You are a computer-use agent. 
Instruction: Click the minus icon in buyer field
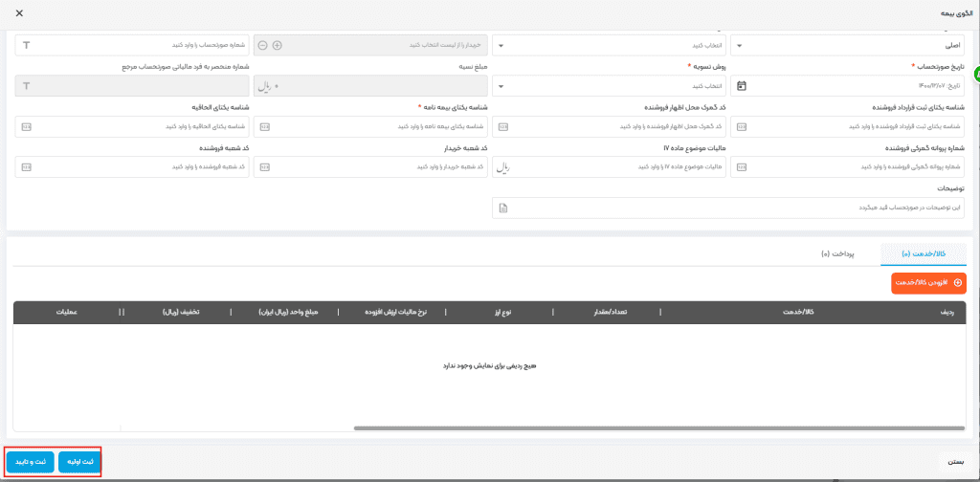(x=262, y=45)
